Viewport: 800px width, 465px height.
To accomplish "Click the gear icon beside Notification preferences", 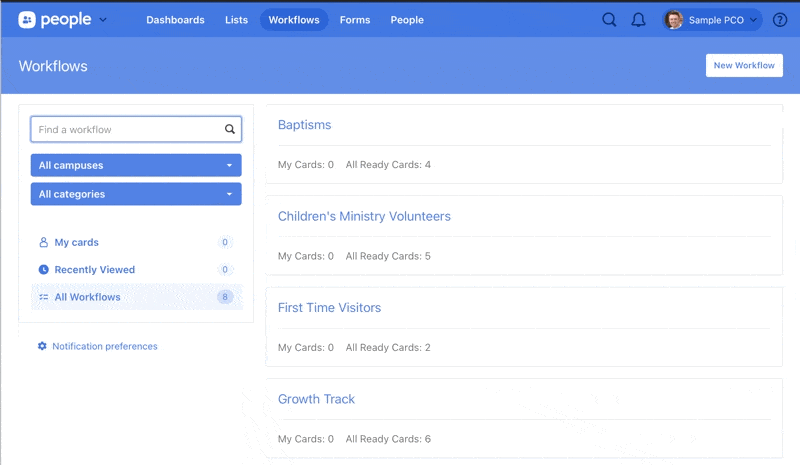I will [x=42, y=346].
